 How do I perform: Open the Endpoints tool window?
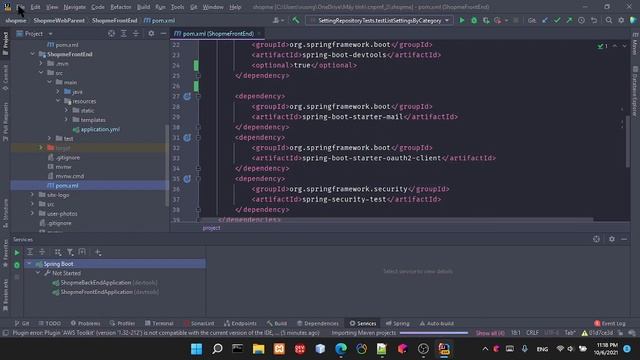[x=240, y=323]
